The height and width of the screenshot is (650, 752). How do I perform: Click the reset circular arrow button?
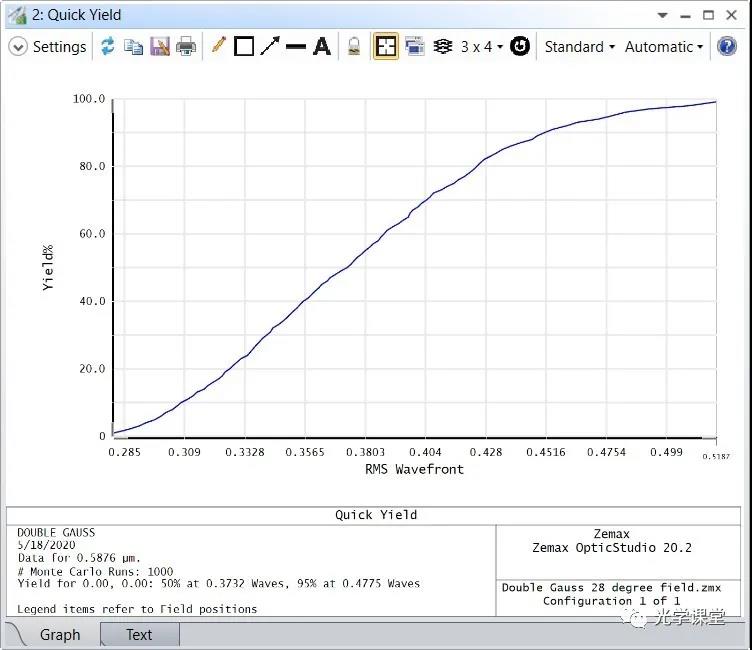click(x=520, y=47)
